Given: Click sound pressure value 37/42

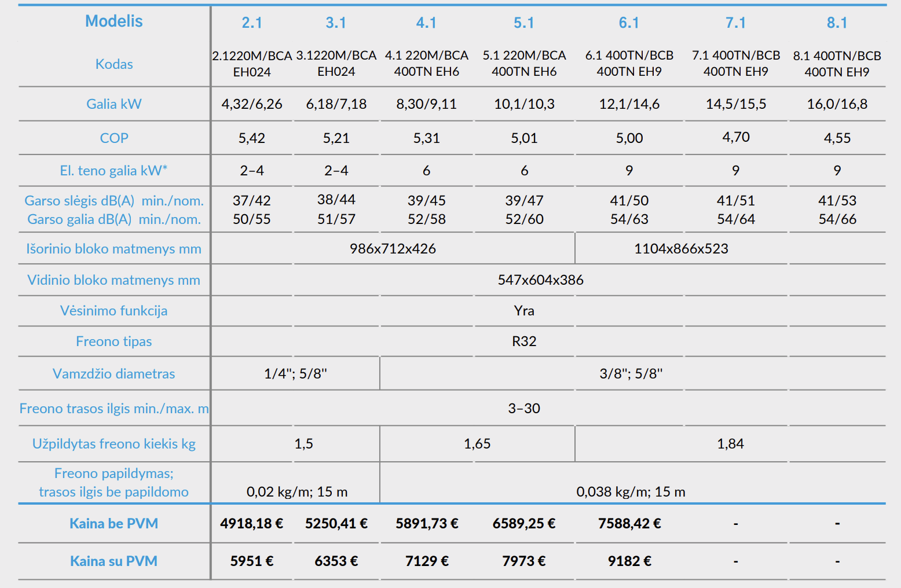Looking at the screenshot, I should pos(252,201).
